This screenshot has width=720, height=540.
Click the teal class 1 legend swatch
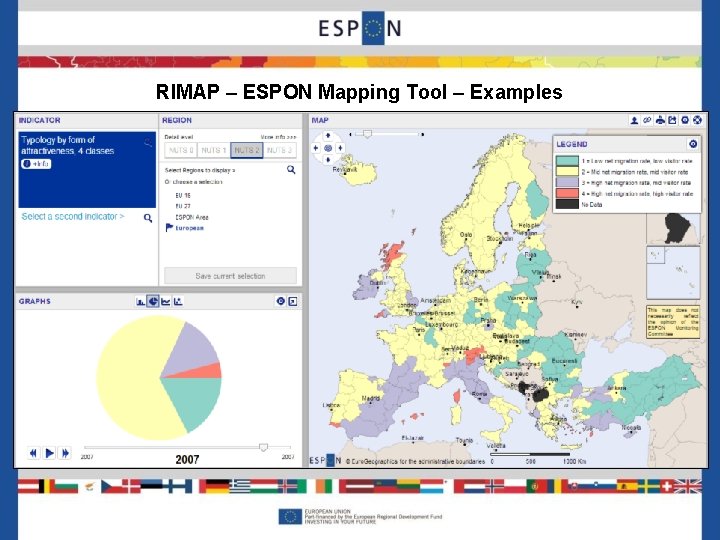pos(567,161)
